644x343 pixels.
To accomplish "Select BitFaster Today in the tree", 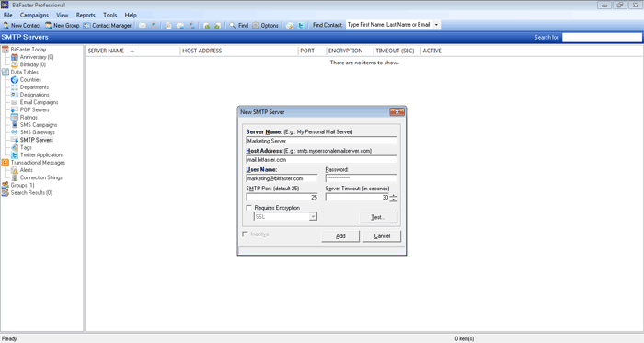I will pyautogui.click(x=29, y=50).
